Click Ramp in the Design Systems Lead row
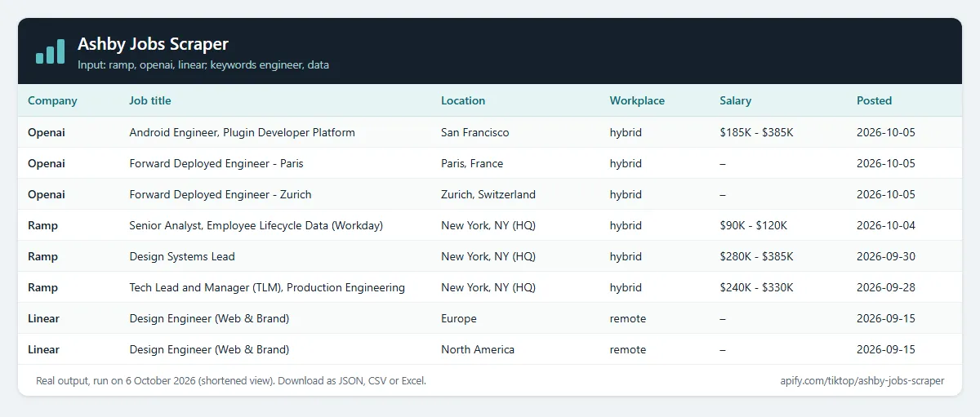Screen dimensions: 980x417 42,256
